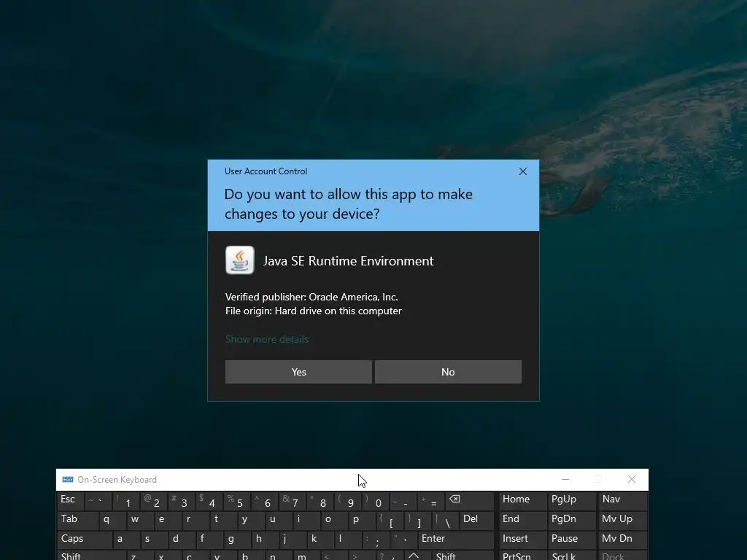Tap the 6 key on the number row
This screenshot has height=560, width=747.
click(x=265, y=500)
